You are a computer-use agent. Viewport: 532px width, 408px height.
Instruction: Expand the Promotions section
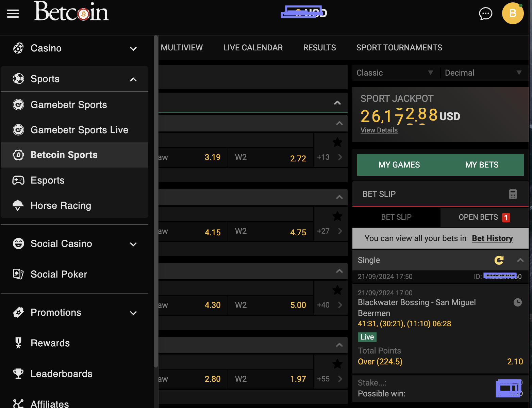133,313
